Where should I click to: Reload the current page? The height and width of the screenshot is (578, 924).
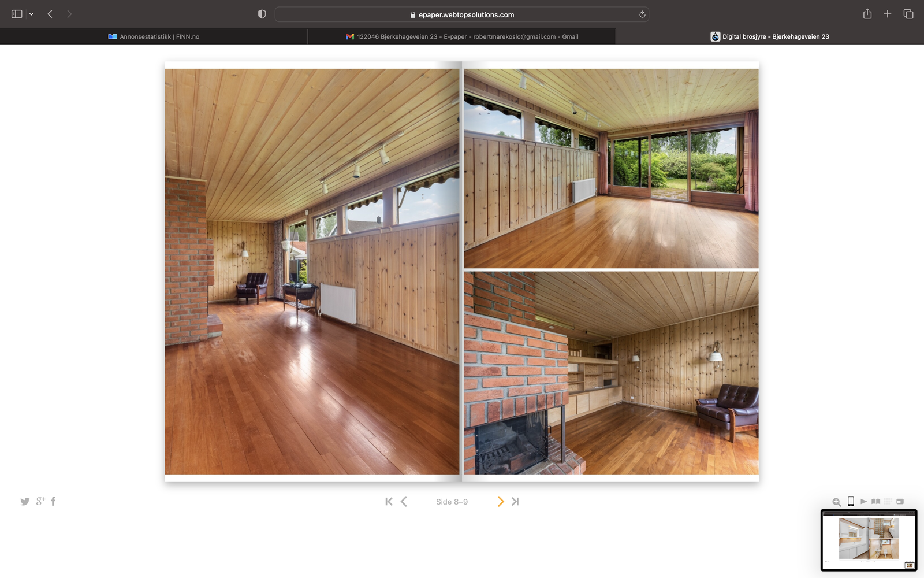pos(642,14)
